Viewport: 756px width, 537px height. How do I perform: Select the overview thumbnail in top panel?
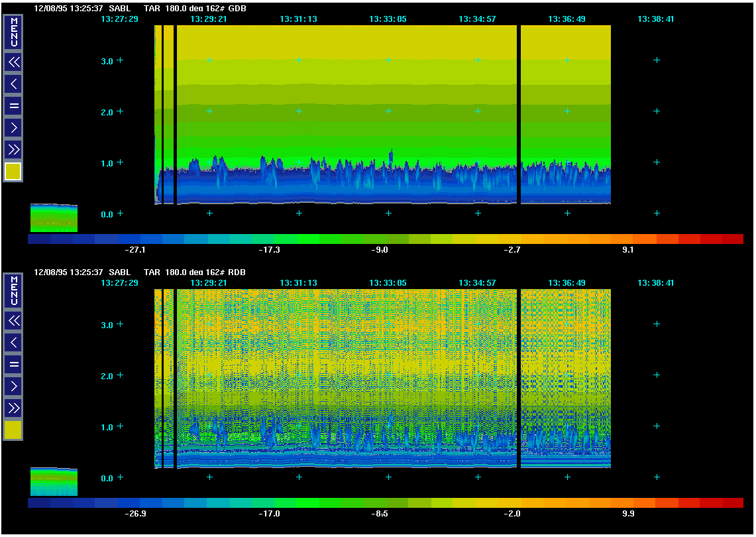[54, 218]
